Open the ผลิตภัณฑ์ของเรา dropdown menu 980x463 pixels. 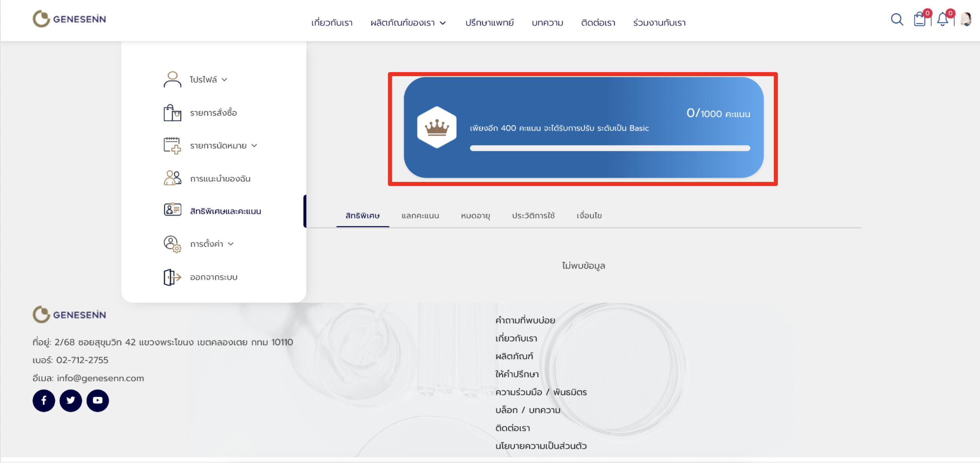(408, 23)
